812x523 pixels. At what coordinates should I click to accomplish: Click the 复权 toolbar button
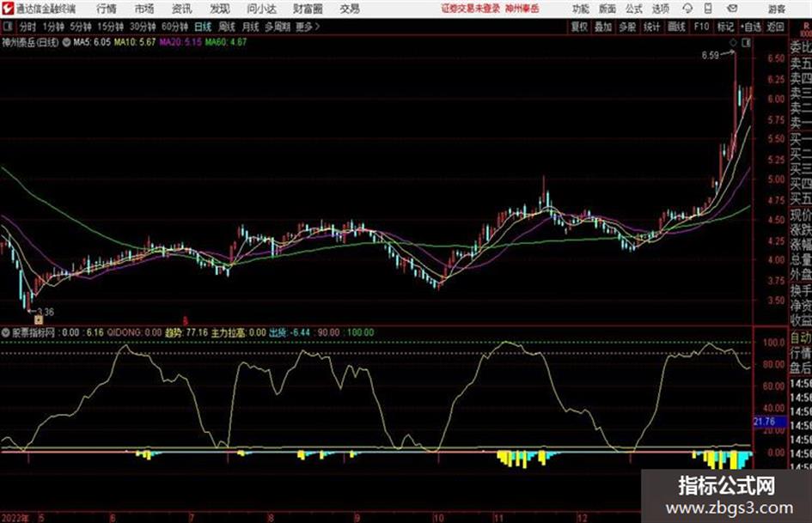point(579,27)
